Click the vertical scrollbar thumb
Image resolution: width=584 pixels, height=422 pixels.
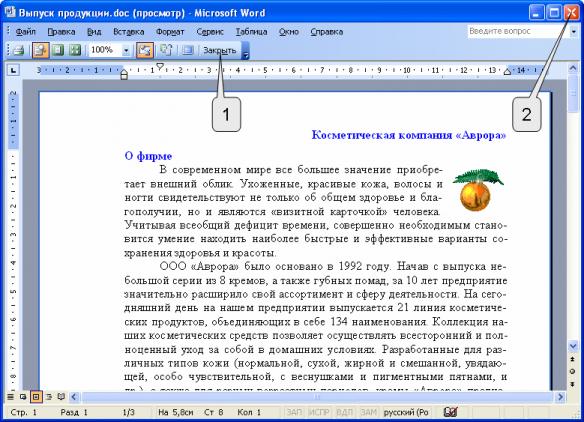(573, 93)
